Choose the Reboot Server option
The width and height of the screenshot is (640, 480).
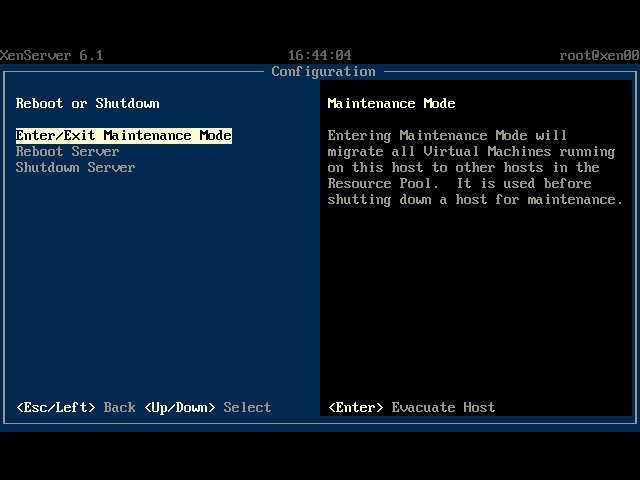point(67,151)
